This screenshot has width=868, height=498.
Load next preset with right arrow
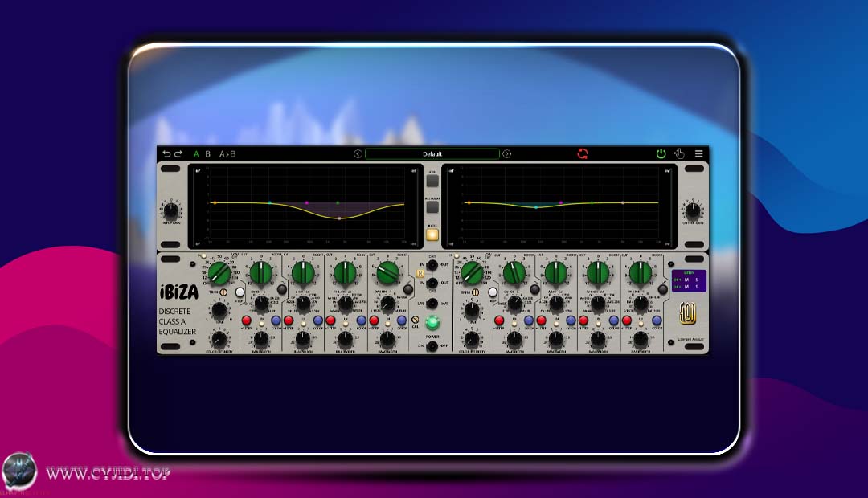coord(506,154)
